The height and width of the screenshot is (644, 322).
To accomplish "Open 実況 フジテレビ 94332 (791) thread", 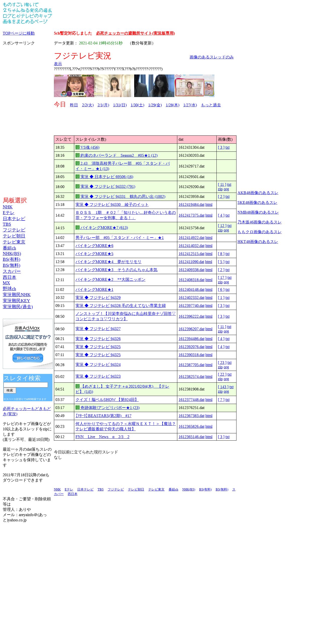I will tap(105, 187).
